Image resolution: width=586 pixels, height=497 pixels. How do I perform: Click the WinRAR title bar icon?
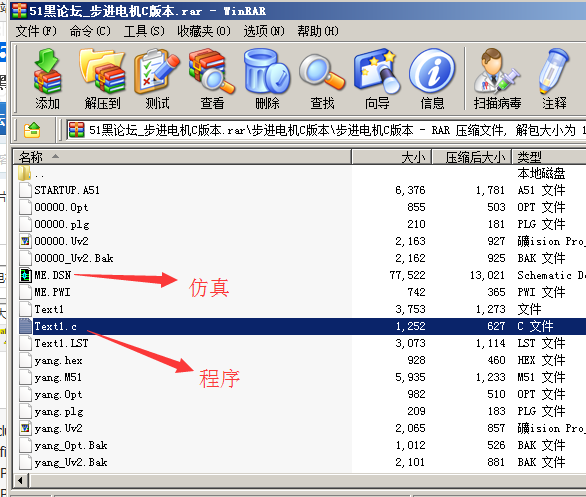tap(19, 10)
